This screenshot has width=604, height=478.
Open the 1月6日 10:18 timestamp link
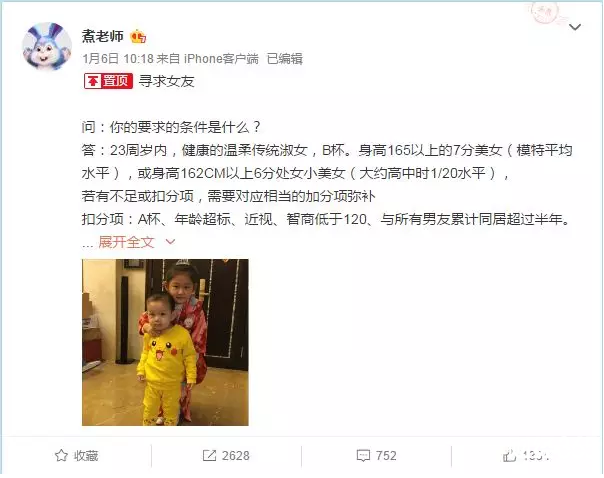click(118, 59)
